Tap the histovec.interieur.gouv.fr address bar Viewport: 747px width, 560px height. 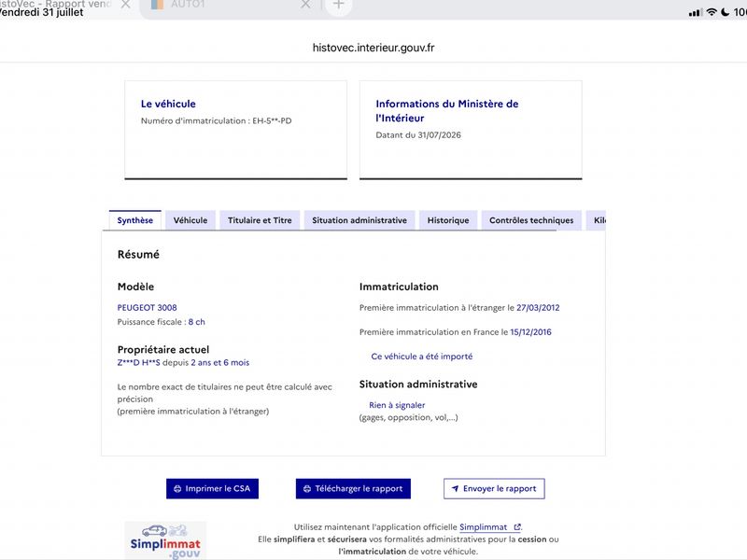[373, 48]
